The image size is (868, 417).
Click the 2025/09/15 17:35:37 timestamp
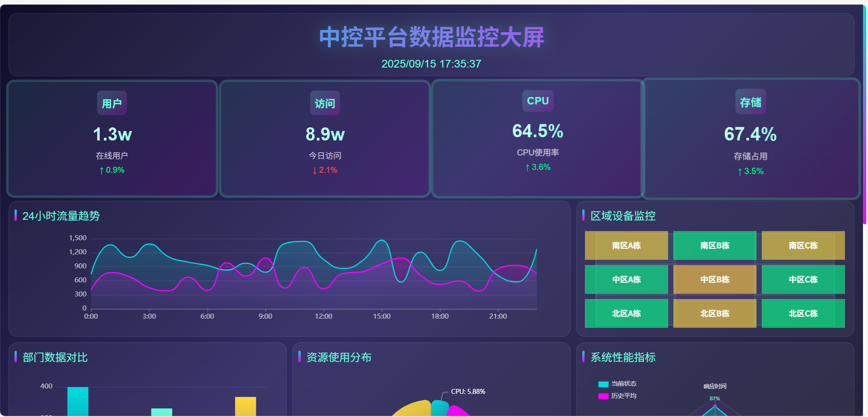(x=431, y=64)
